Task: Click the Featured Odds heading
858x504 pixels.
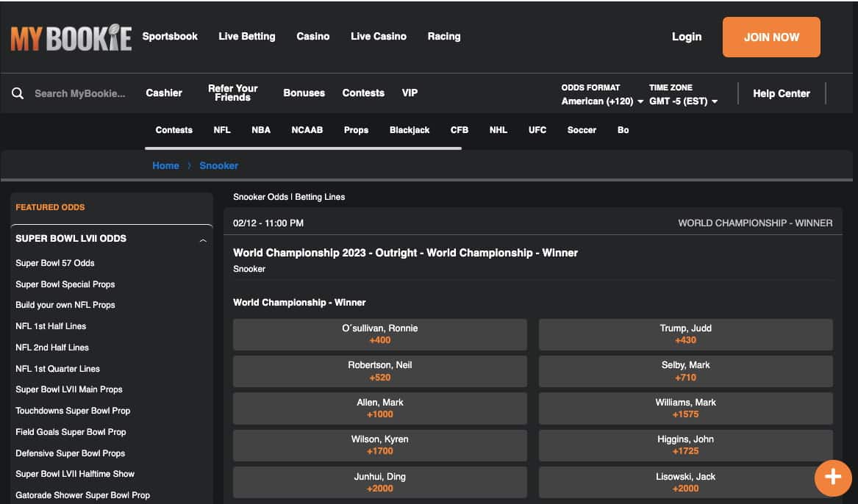Action: point(50,207)
